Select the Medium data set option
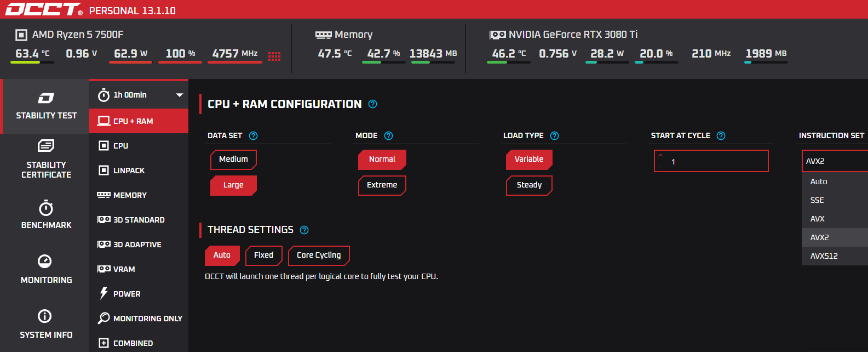 [233, 160]
